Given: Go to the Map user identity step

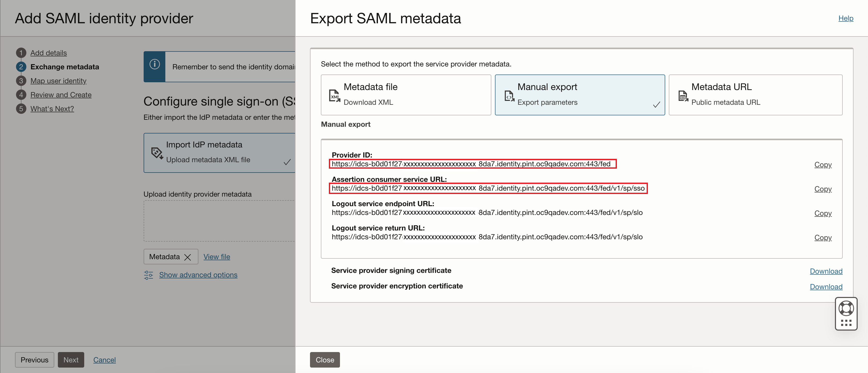Looking at the screenshot, I should click(x=58, y=81).
